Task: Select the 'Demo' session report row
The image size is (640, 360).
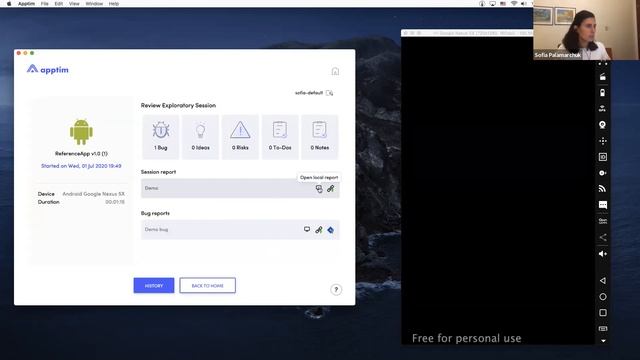Action: tap(240, 189)
